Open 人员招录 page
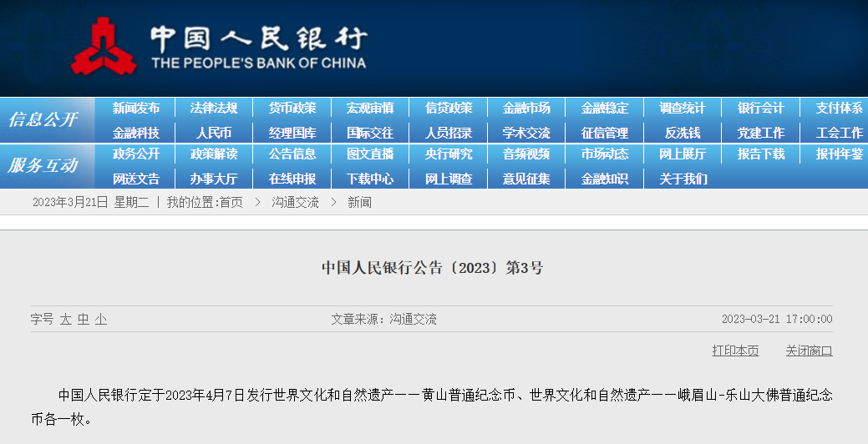 pyautogui.click(x=449, y=133)
